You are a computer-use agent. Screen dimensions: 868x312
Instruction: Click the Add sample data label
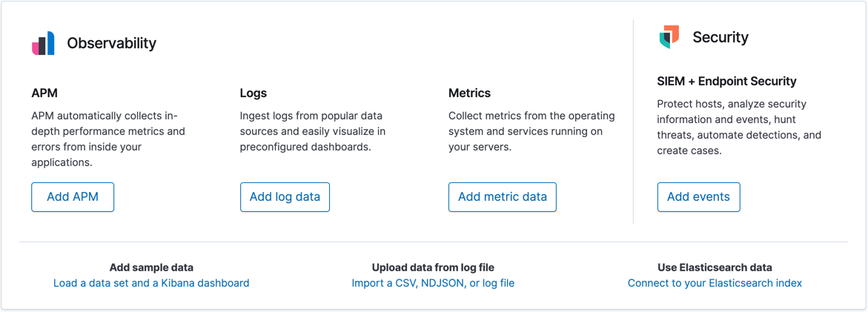151,268
